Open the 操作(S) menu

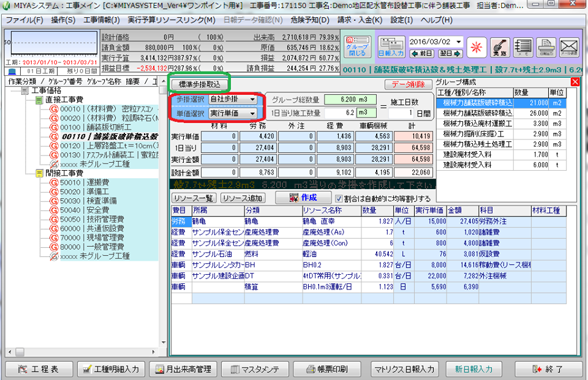63,20
